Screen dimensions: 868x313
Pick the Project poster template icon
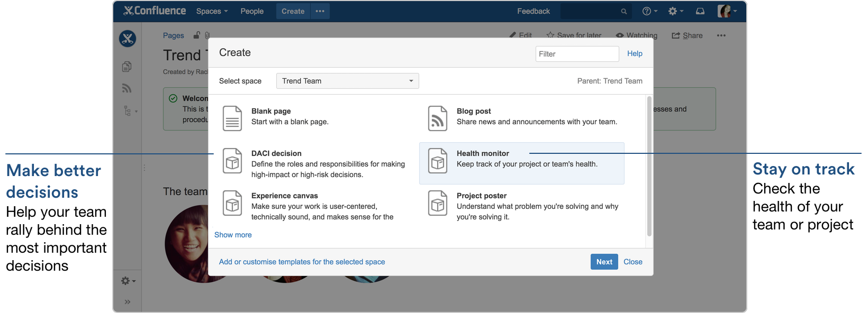437,204
